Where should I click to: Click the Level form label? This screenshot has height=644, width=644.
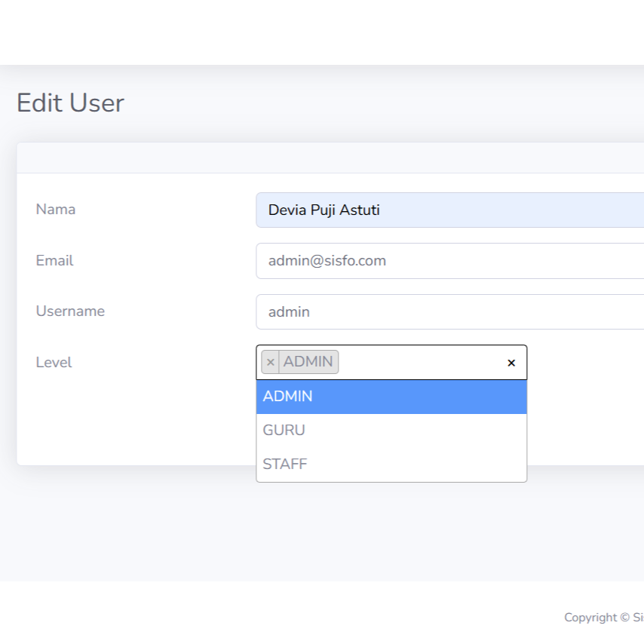tap(54, 362)
